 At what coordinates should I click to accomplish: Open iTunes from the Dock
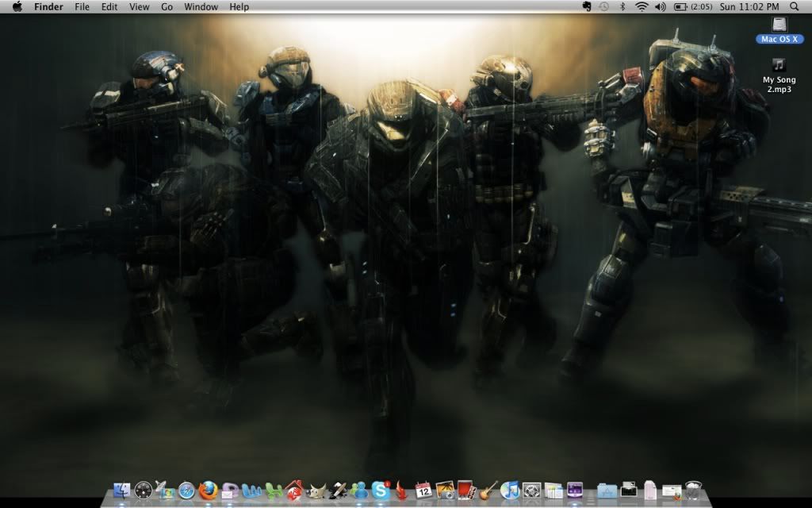click(x=509, y=491)
